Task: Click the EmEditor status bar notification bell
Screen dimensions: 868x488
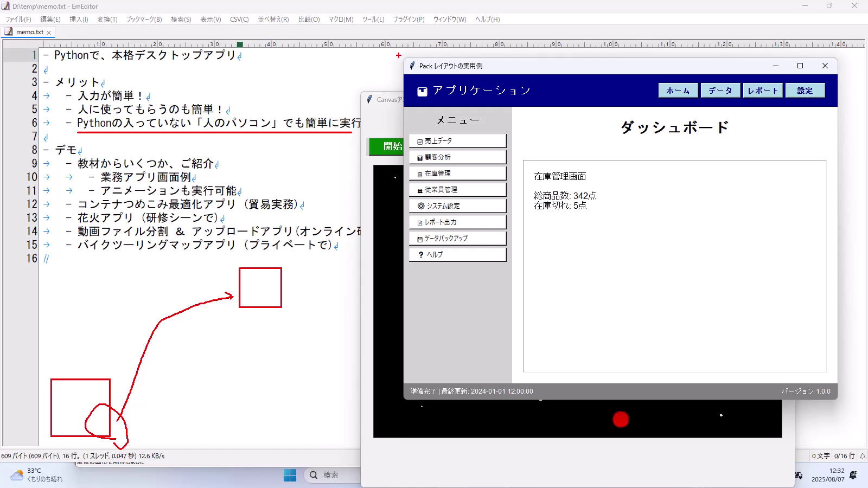Action: coord(863,456)
